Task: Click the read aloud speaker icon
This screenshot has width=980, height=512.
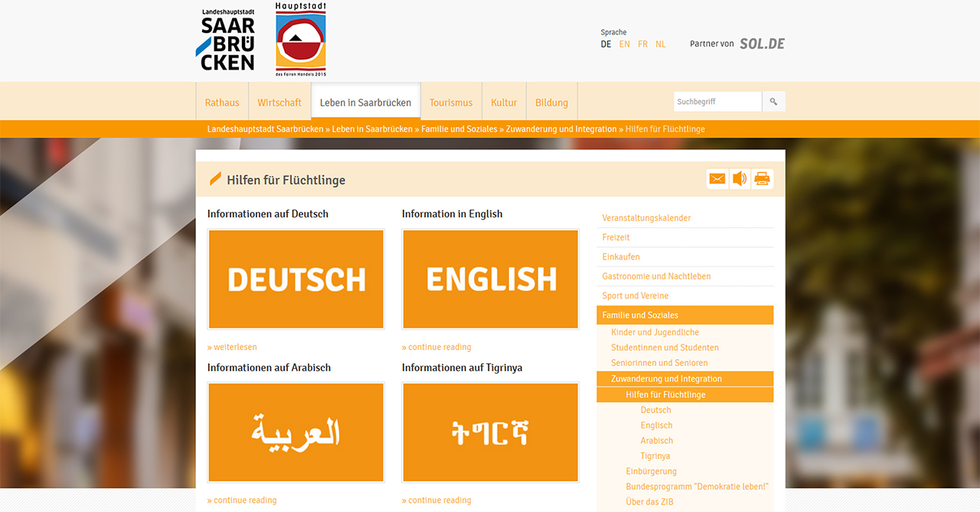Action: pyautogui.click(x=740, y=179)
